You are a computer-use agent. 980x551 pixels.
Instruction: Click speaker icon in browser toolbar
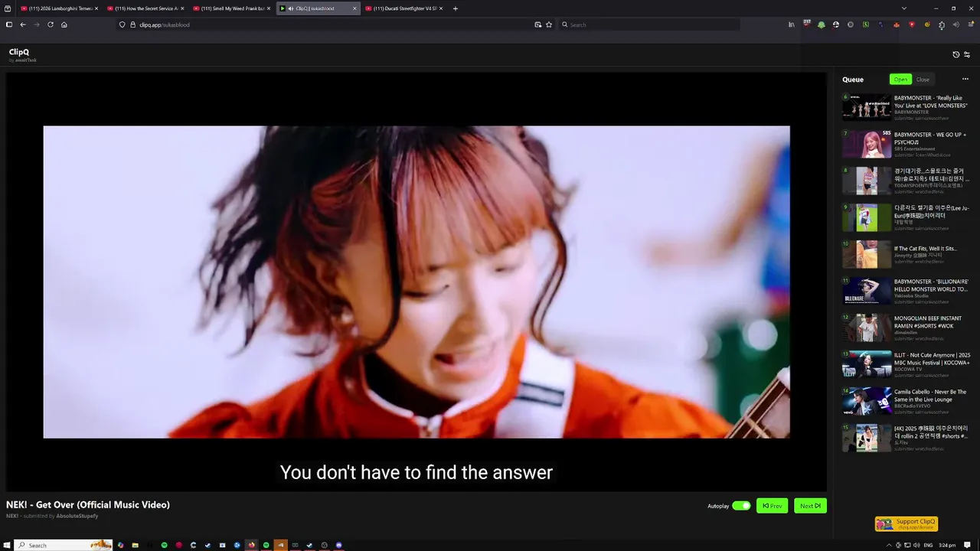coord(956,24)
